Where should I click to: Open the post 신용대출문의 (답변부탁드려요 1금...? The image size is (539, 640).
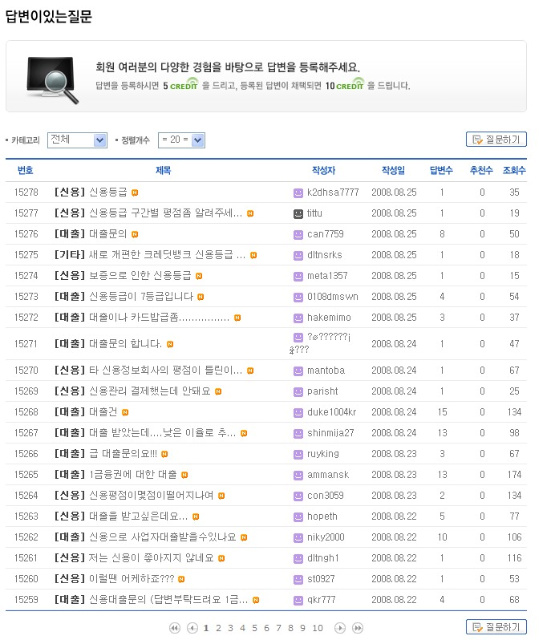(x=168, y=600)
